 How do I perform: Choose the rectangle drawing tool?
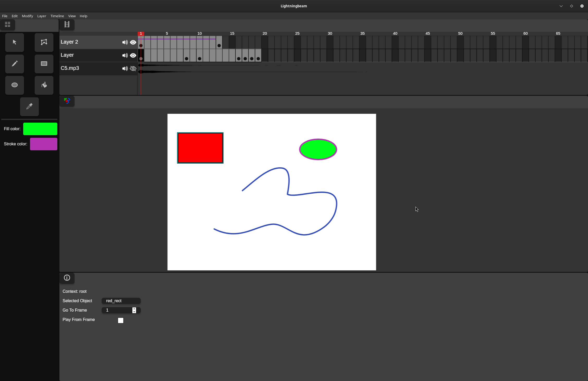pos(44,64)
